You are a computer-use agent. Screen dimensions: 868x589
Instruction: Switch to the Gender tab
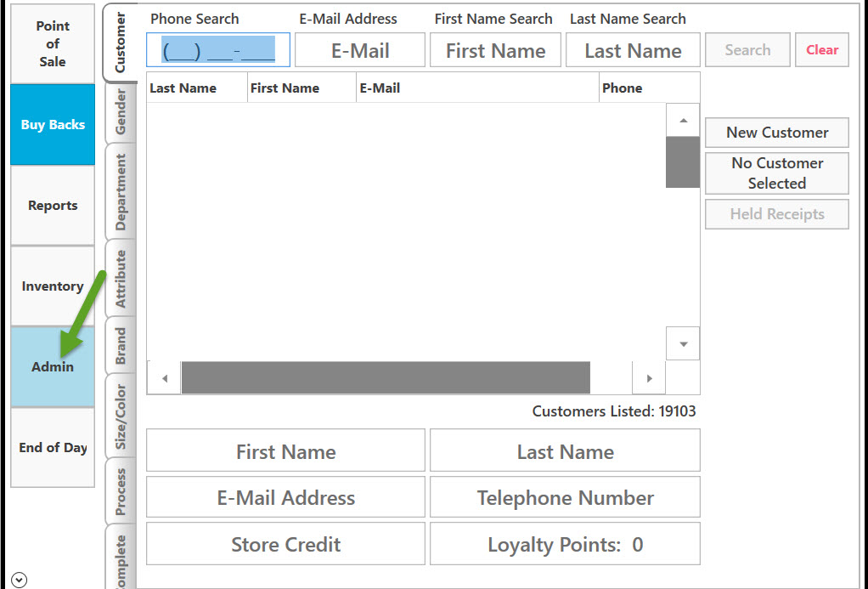point(121,112)
